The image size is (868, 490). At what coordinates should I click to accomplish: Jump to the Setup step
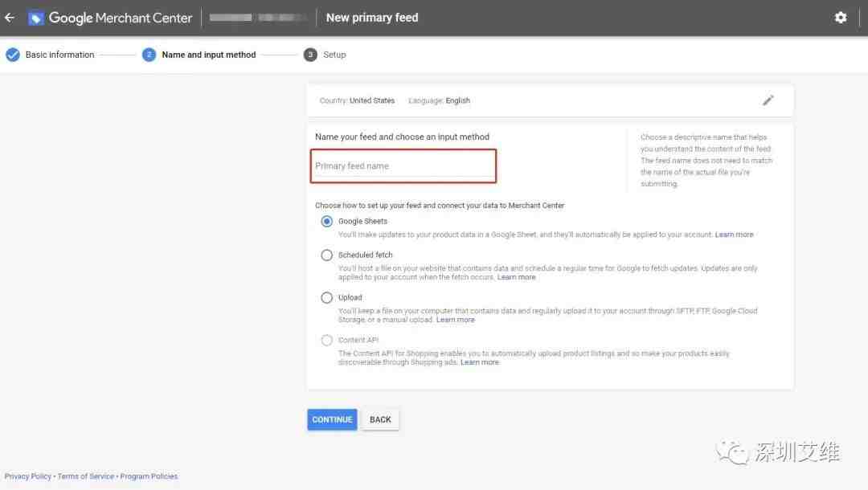(x=334, y=55)
